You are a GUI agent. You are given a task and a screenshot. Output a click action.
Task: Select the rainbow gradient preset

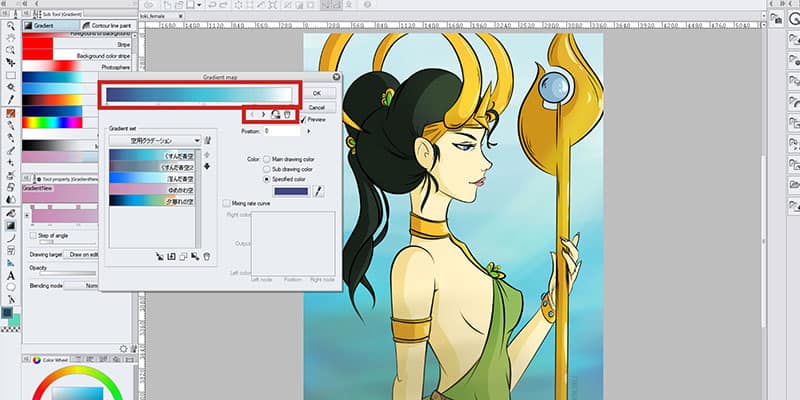[52, 122]
